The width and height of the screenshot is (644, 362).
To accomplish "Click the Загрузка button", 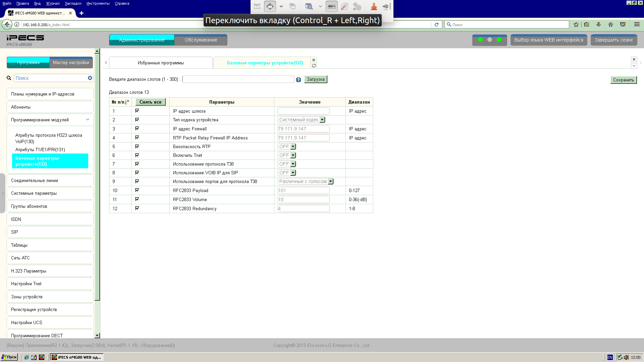I will [x=315, y=79].
